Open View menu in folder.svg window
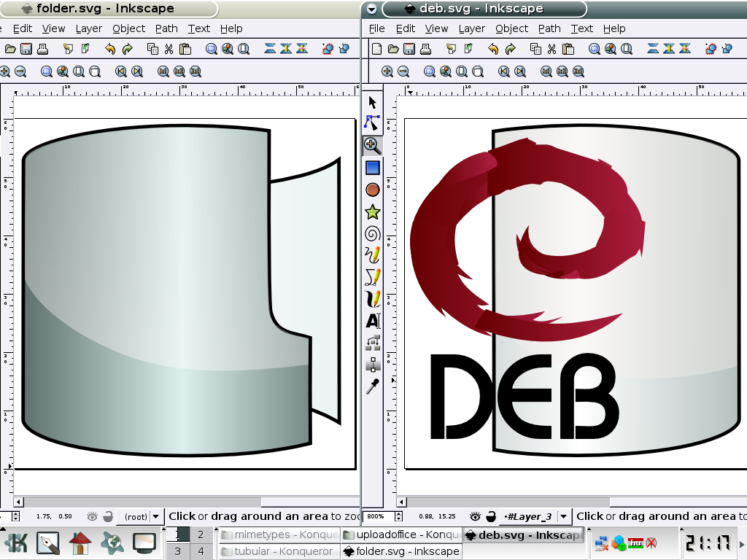This screenshot has width=747, height=560. pyautogui.click(x=53, y=28)
